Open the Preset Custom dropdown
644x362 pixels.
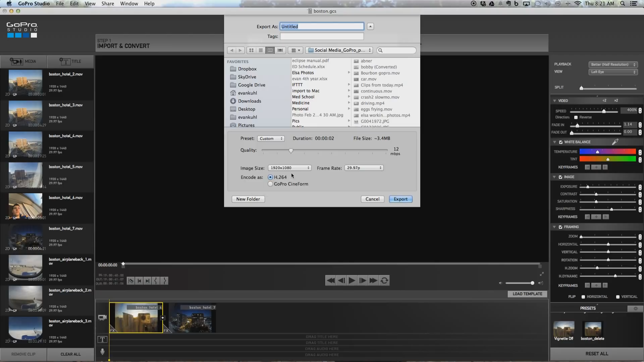pyautogui.click(x=271, y=138)
